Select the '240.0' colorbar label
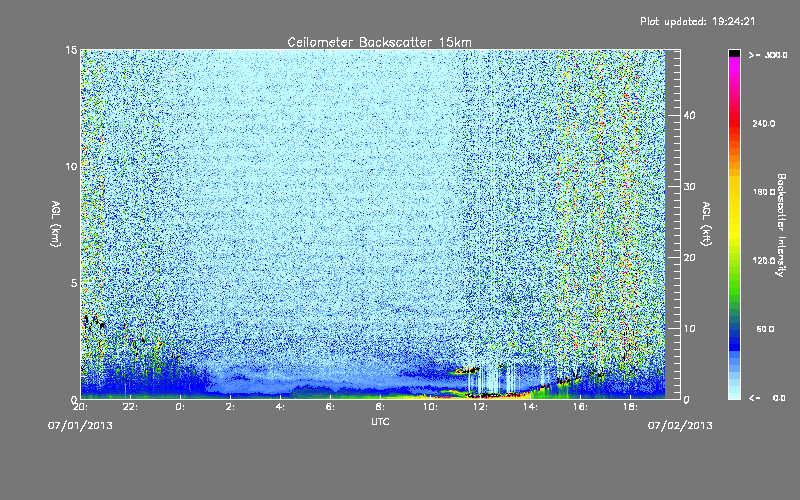The image size is (800, 500). tap(764, 123)
